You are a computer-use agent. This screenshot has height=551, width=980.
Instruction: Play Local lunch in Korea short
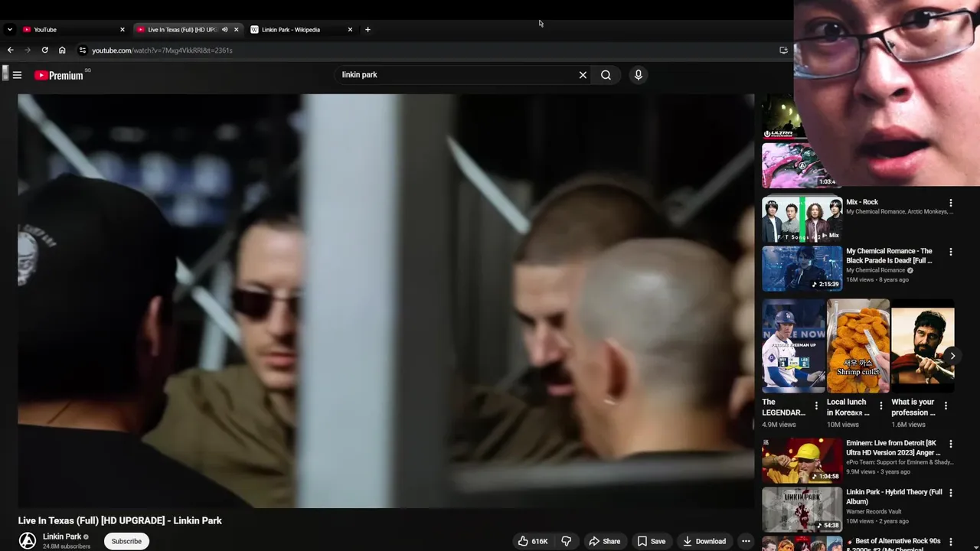pyautogui.click(x=858, y=346)
